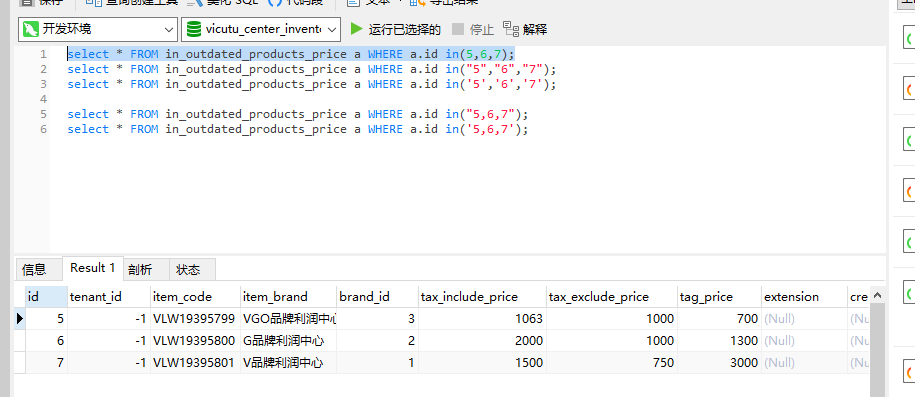Viewport: 915px width, 397px height.
Task: Click the brand_id column header
Action: (x=378, y=297)
